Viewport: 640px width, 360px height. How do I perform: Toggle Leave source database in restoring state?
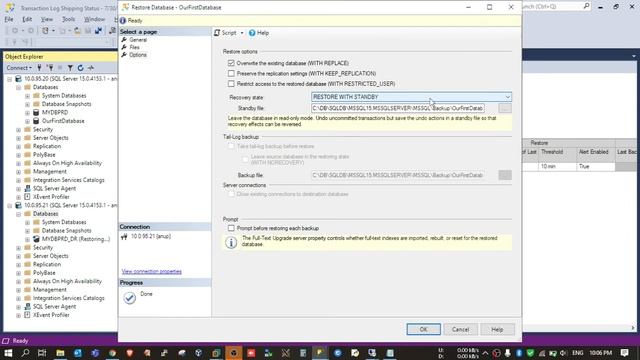(245, 159)
